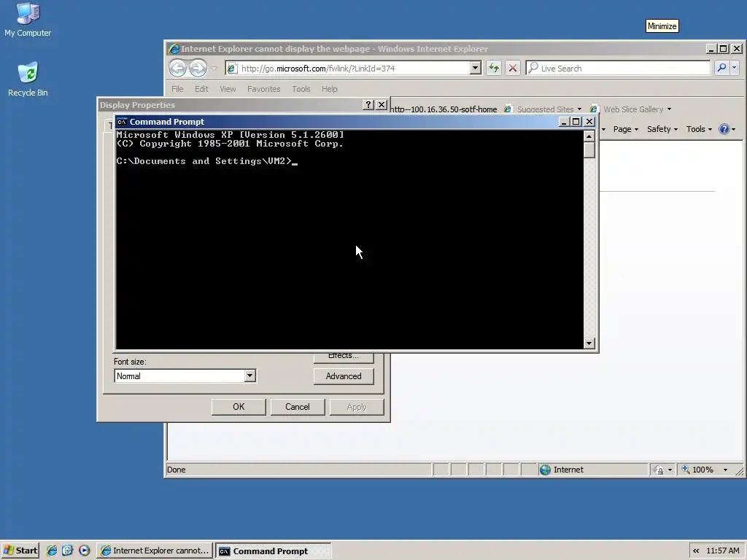Click the Command Prompt scrollbar thumb
747x560 pixels.
(589, 150)
